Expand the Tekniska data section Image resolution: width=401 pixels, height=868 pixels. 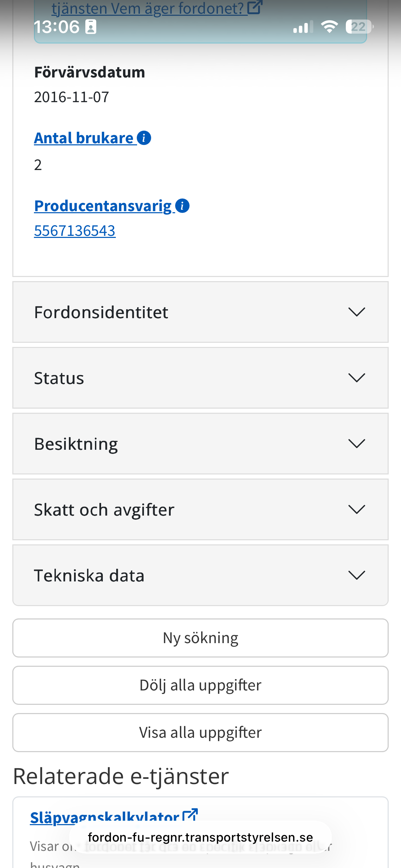tap(200, 575)
